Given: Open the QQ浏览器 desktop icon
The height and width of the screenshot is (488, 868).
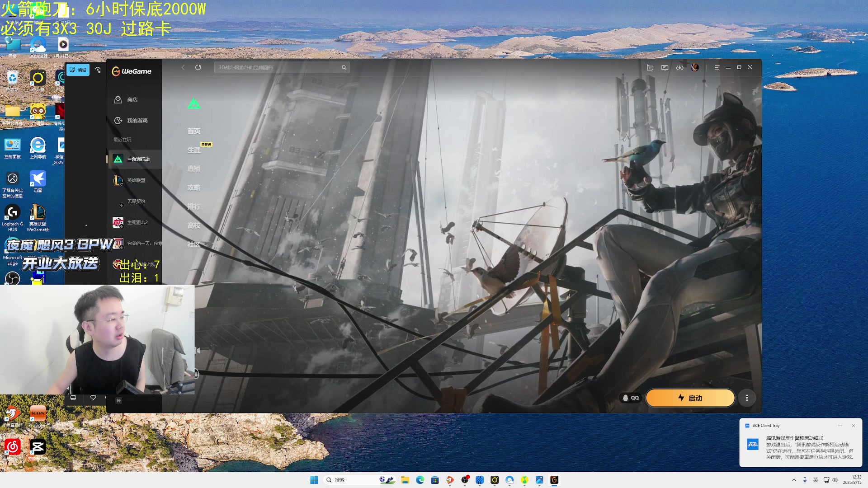Looking at the screenshot, I should pos(38,48).
